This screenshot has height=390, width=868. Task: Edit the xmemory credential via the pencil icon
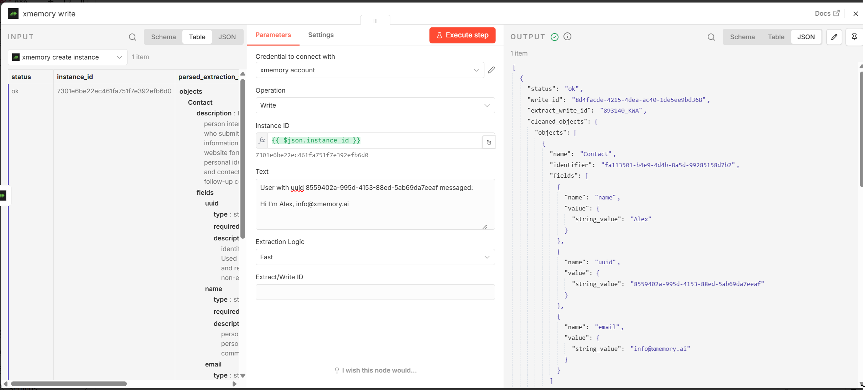tap(492, 70)
